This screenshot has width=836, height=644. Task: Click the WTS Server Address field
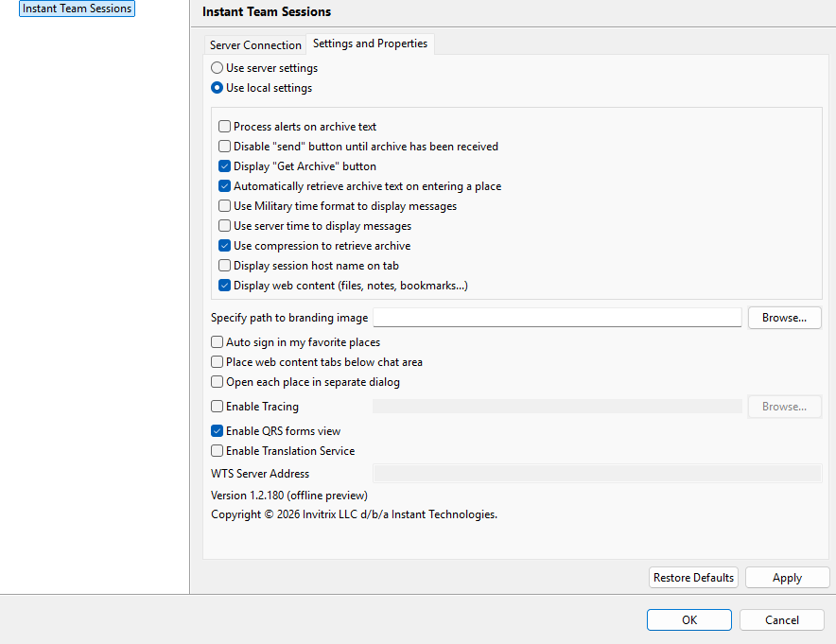tap(597, 474)
